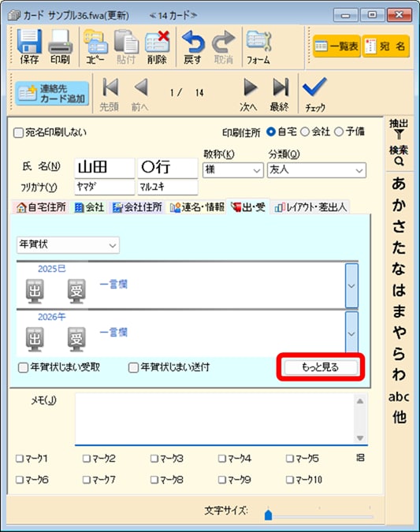The width and height of the screenshot is (420, 532).
Task: Click the 削除 delete card icon
Action: [157, 42]
